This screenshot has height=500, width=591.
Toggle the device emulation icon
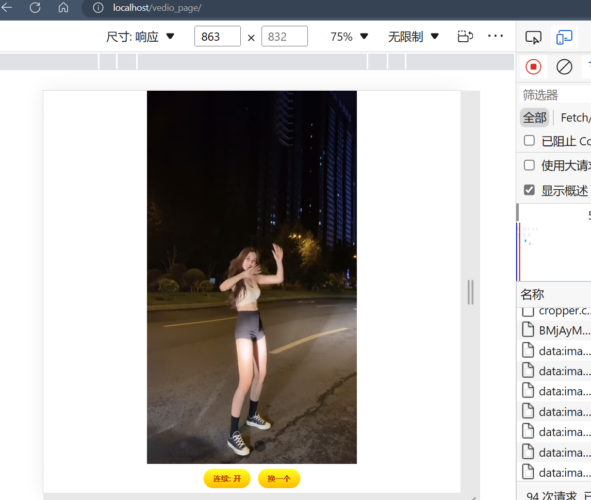point(564,37)
